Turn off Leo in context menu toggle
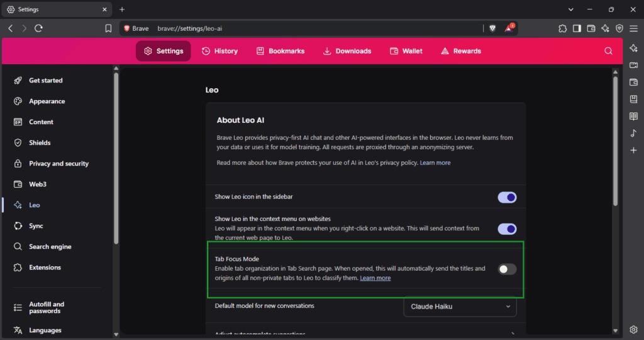 point(507,229)
